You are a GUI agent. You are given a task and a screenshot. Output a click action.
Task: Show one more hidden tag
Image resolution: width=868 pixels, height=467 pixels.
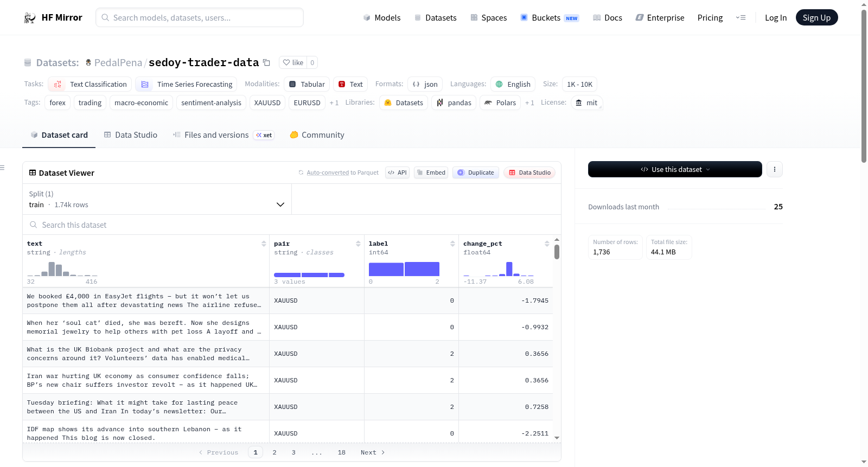click(x=334, y=103)
